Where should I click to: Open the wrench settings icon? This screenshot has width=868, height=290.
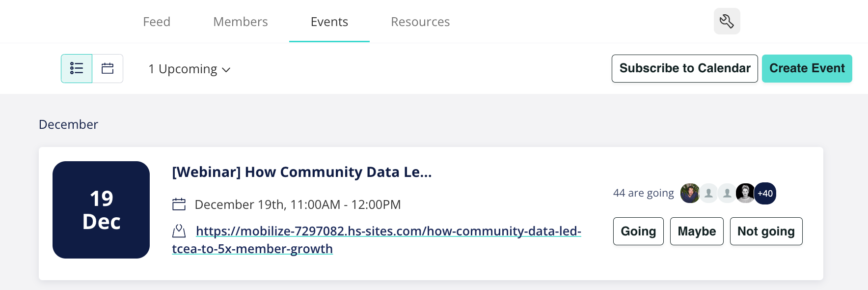tap(727, 21)
